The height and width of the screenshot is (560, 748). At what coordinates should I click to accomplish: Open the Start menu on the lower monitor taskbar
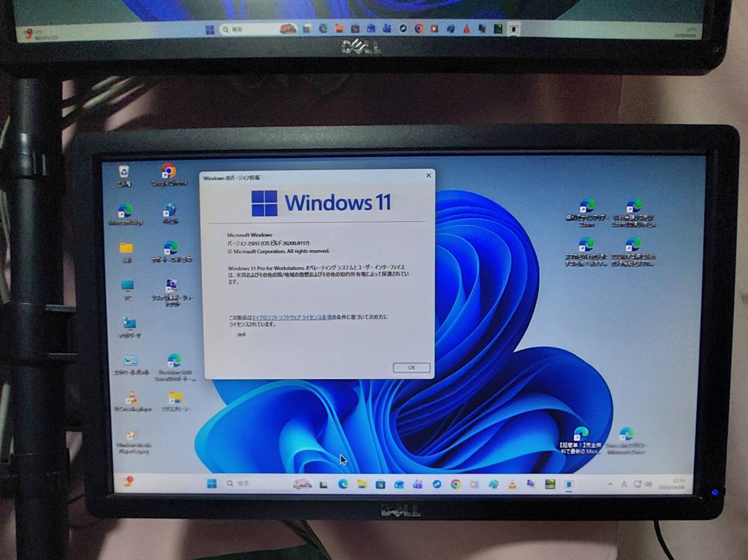coord(211,483)
